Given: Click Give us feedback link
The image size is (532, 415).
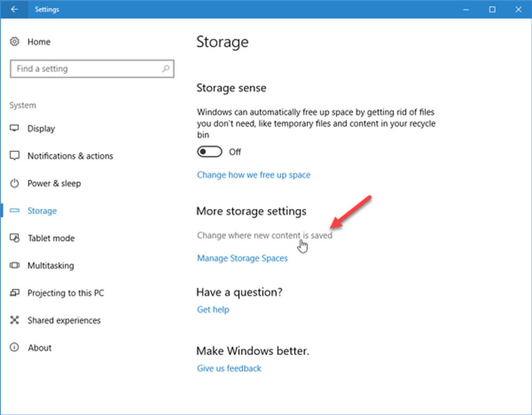Looking at the screenshot, I should click(x=229, y=368).
